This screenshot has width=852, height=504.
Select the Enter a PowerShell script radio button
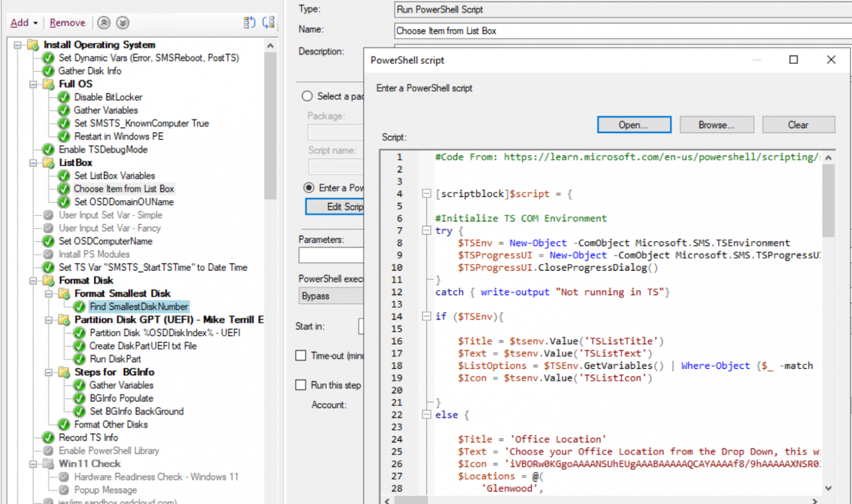(x=309, y=187)
